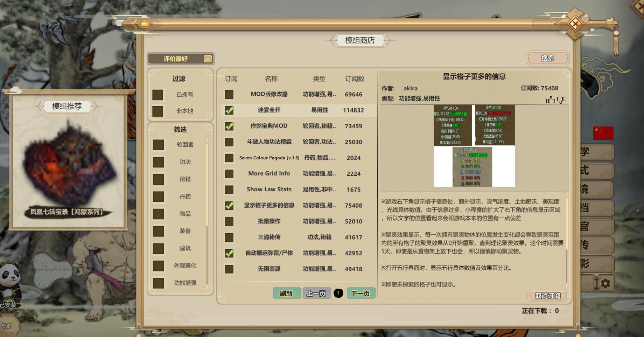
Task: Go to next page with 下一页
Action: tap(360, 293)
